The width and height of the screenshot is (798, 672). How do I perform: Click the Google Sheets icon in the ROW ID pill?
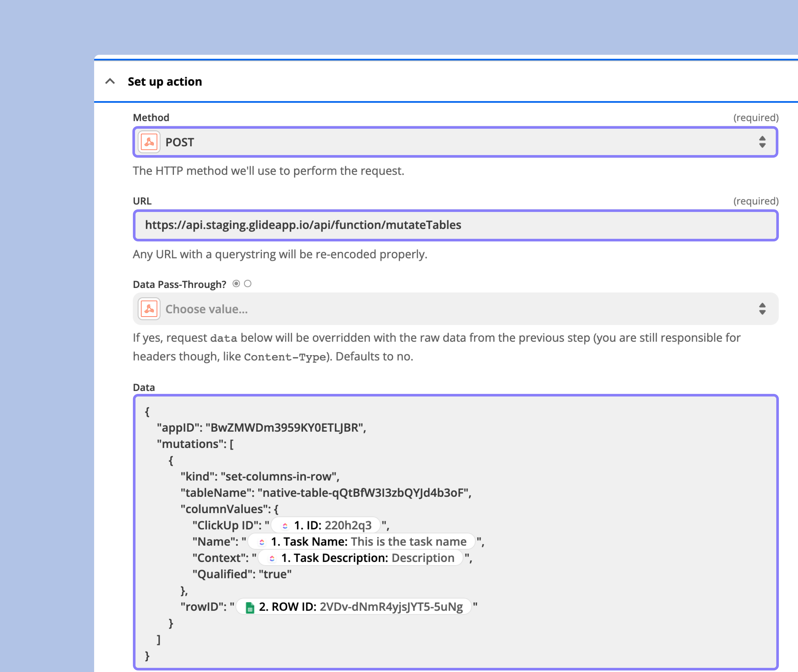250,608
